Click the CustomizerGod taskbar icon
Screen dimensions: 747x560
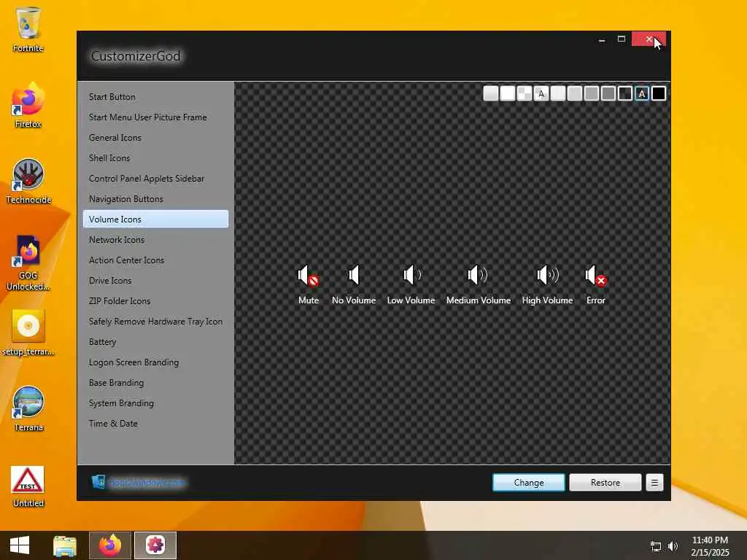click(155, 545)
